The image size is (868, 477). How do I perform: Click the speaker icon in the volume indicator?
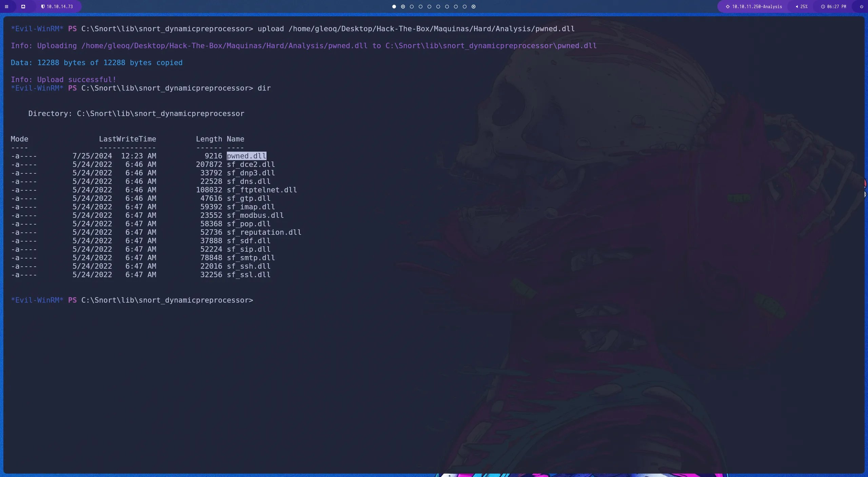[x=797, y=6]
